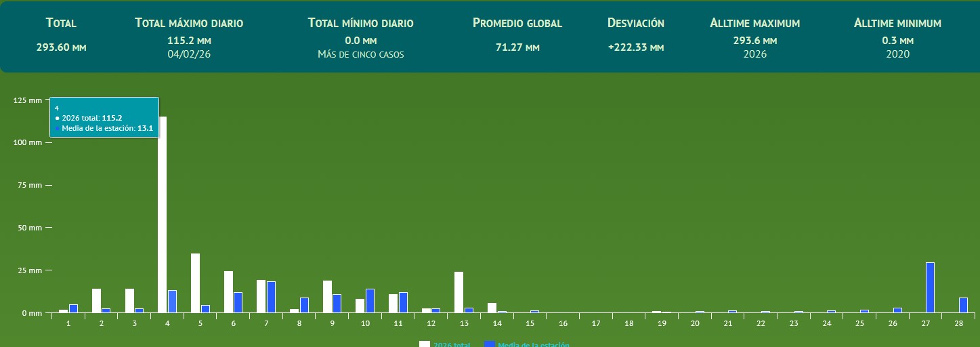Select the white bar for day 5

[x=195, y=283]
